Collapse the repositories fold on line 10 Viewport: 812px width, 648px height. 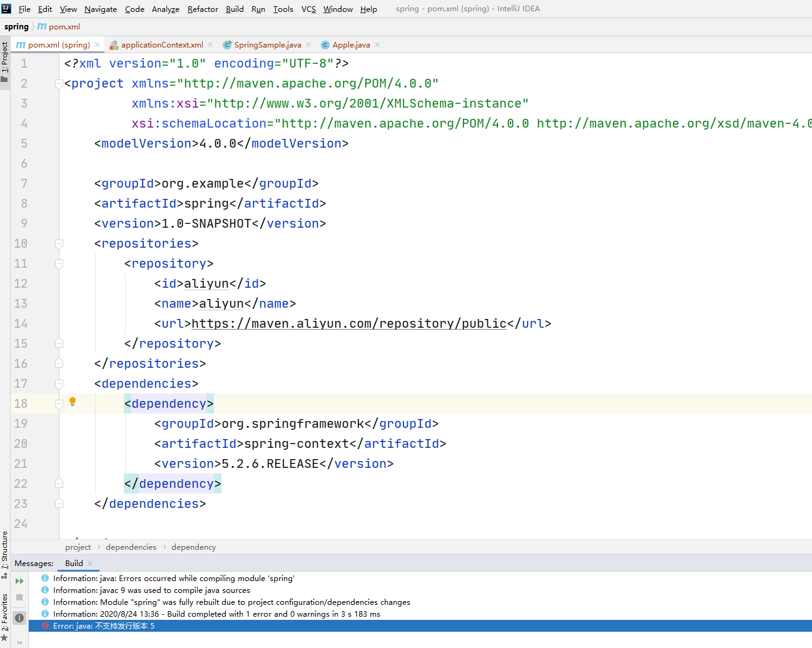(59, 243)
